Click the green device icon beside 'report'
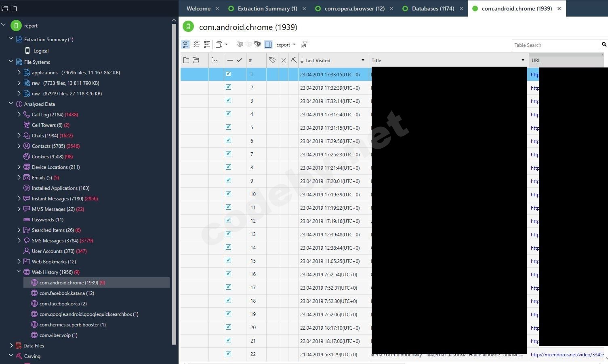This screenshot has height=364, width=608. (x=16, y=25)
